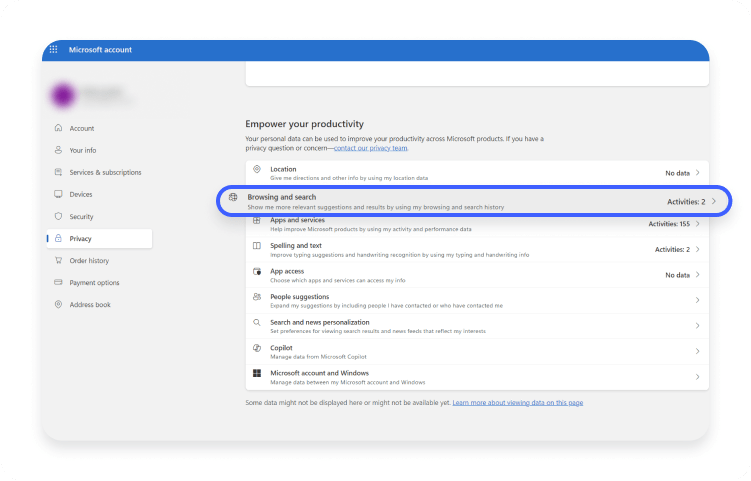Click the Devices monitor icon

click(58, 194)
